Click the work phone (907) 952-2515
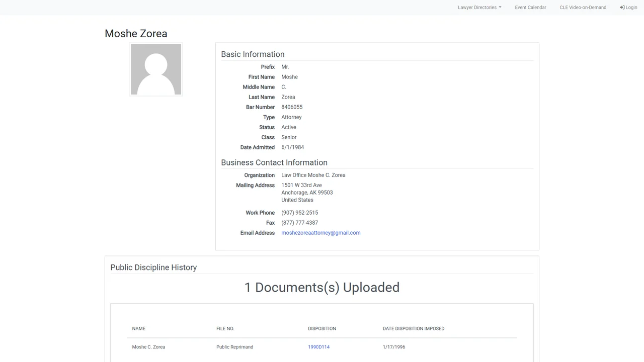644x362 pixels. pos(300,213)
